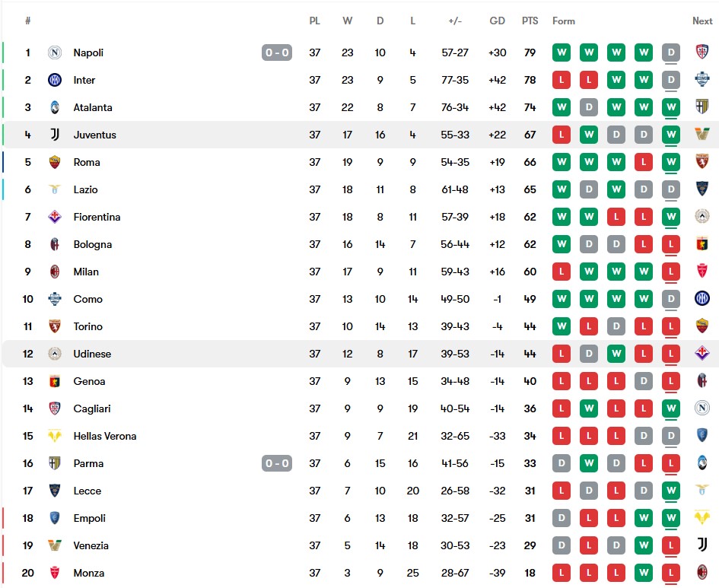The width and height of the screenshot is (719, 588).
Task: Open Fiorentina's club badge in row 7
Action: click(x=55, y=217)
